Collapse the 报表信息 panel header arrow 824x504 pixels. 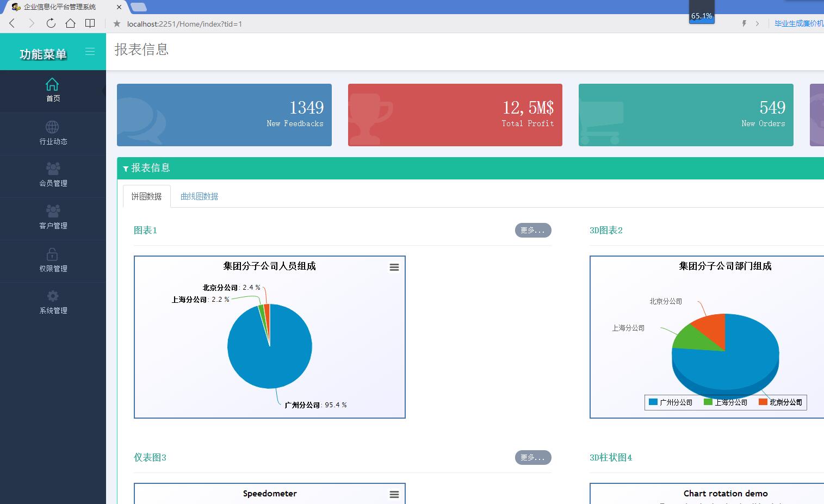pyautogui.click(x=126, y=169)
